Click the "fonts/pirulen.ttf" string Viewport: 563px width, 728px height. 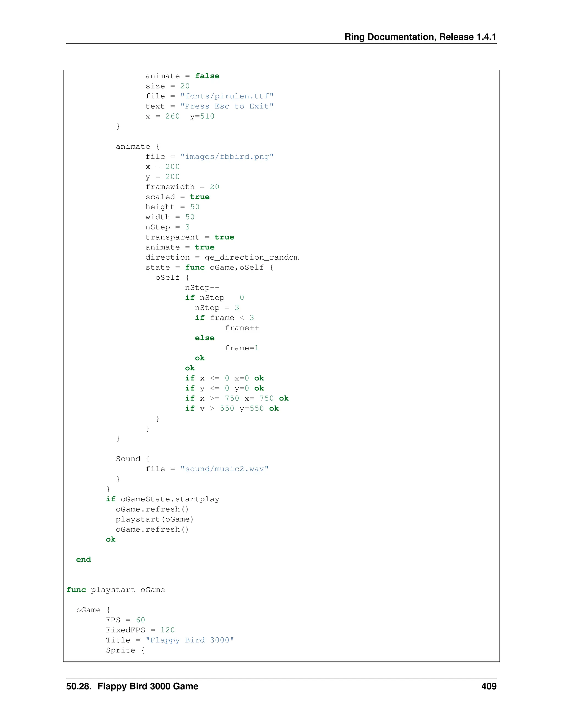pos(227,96)
